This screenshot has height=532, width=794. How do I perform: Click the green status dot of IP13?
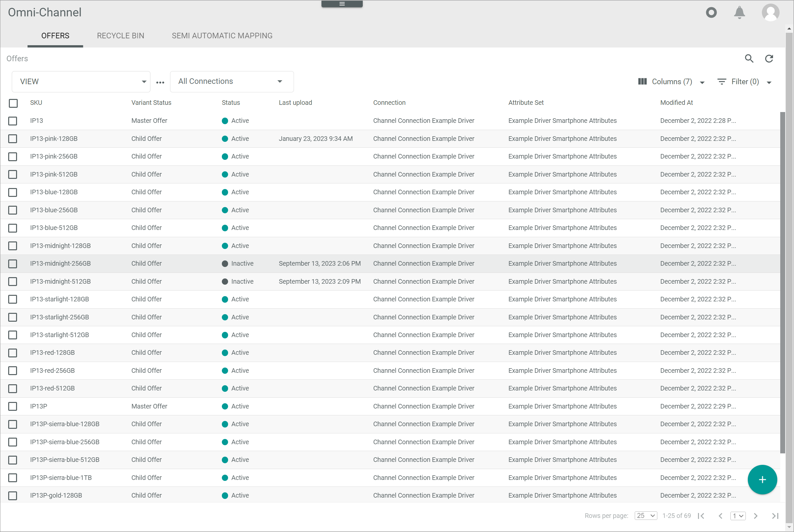(x=224, y=121)
